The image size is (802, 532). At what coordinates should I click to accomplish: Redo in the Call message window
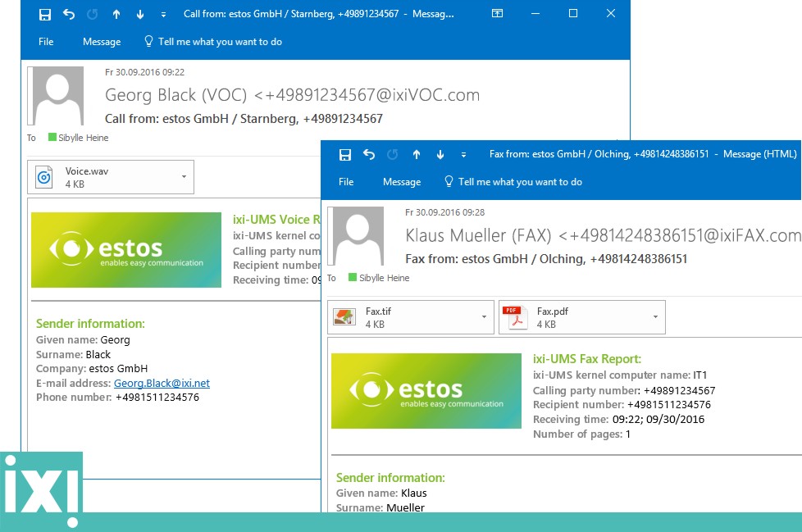pos(92,14)
